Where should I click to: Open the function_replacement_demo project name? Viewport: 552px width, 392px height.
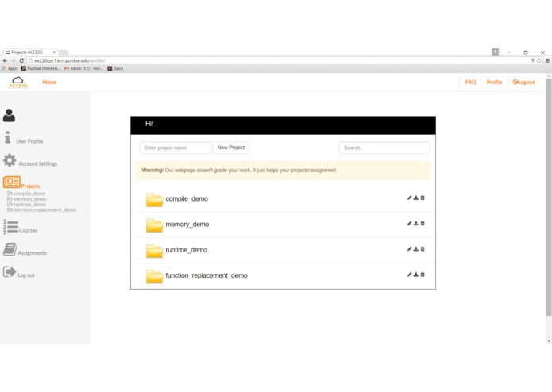click(x=207, y=275)
